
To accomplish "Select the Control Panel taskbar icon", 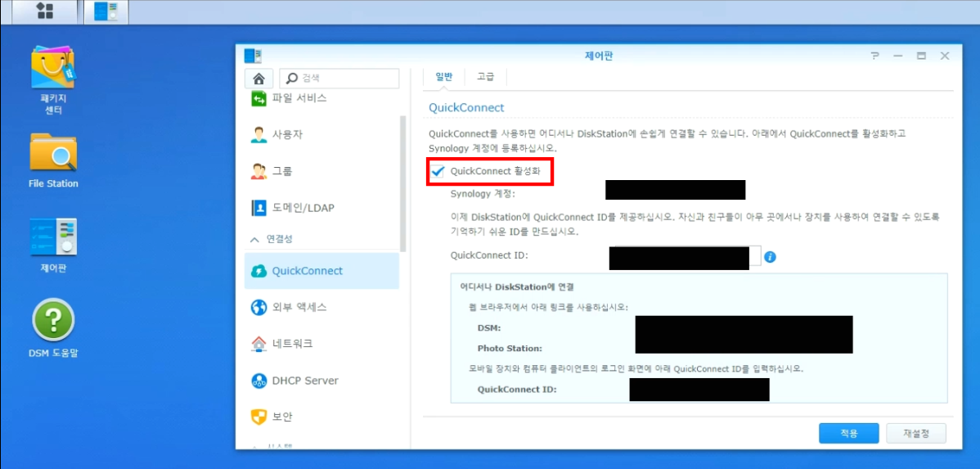I will click(105, 11).
